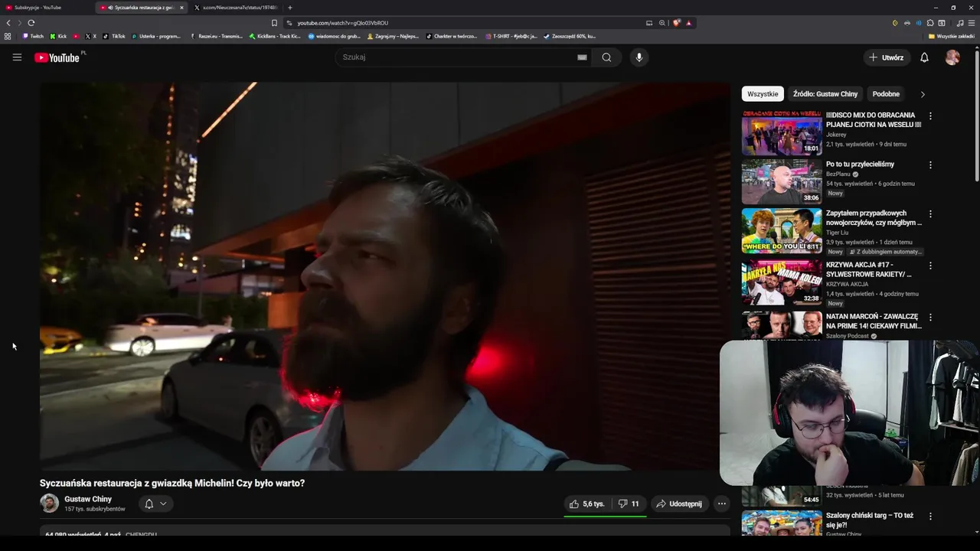Open options for KRZYWA AKCJA #17
The height and width of the screenshot is (551, 980).
[x=930, y=266]
